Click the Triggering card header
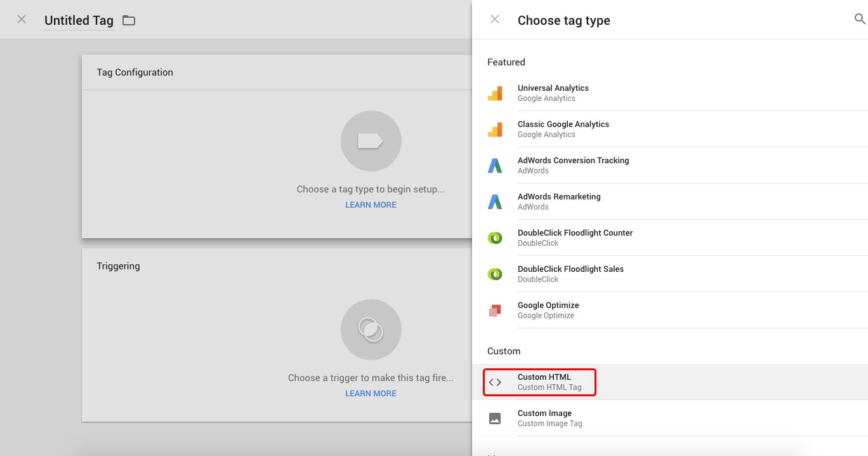Screen dimensions: 868x456 click(277, 266)
